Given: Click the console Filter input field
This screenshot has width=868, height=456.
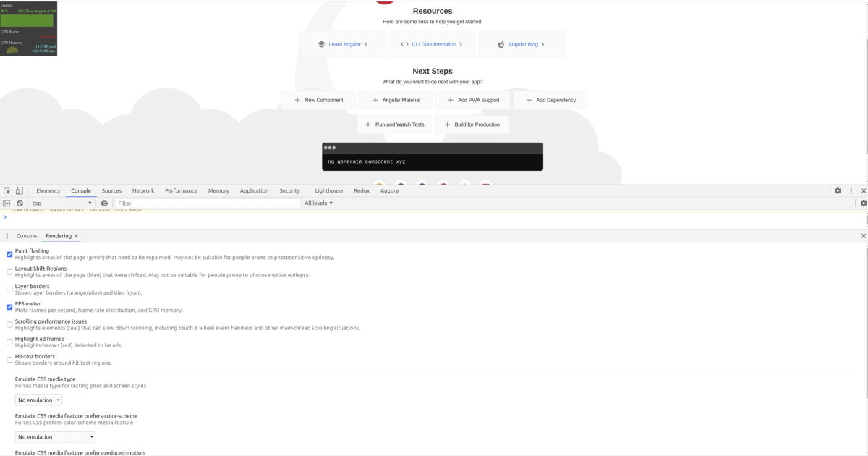Looking at the screenshot, I should [x=208, y=203].
